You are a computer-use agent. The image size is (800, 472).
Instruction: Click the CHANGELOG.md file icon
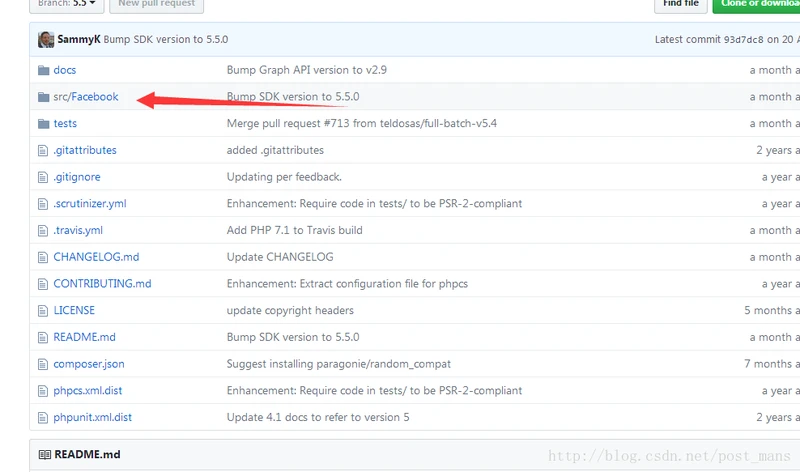(43, 257)
